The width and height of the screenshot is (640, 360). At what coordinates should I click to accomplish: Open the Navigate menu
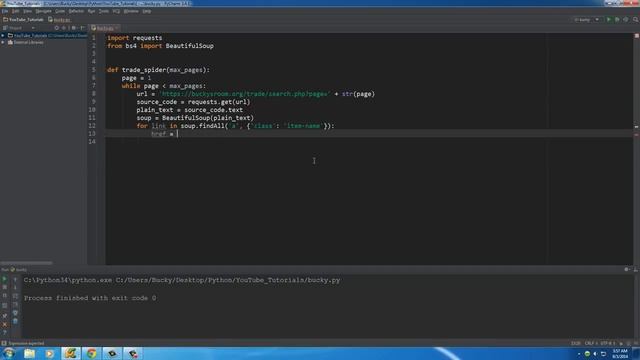(x=43, y=11)
